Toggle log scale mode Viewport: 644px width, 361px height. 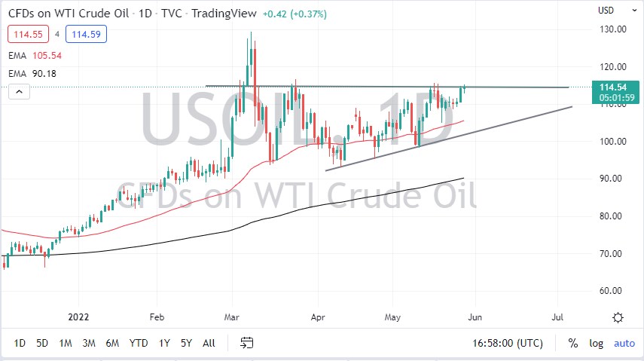(596, 343)
